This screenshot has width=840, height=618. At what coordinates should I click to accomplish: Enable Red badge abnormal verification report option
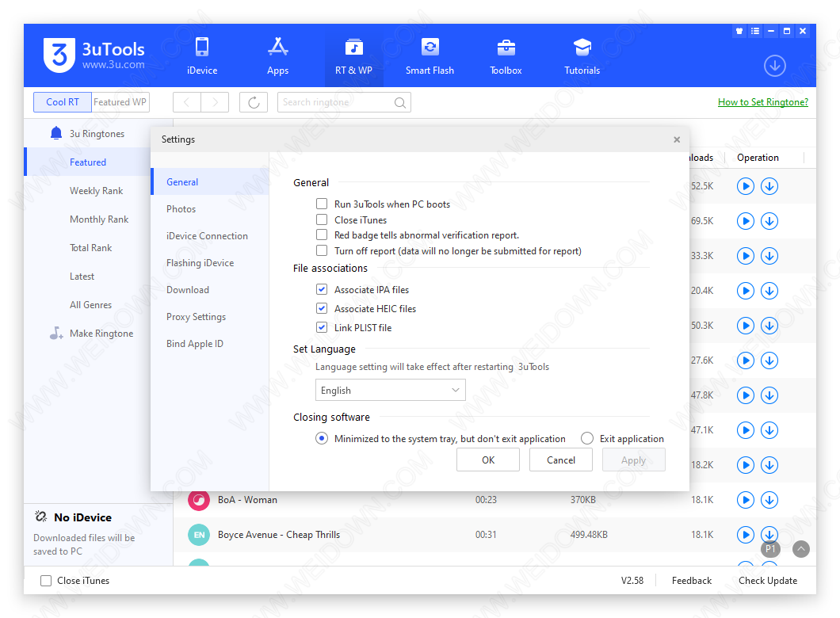tap(322, 235)
